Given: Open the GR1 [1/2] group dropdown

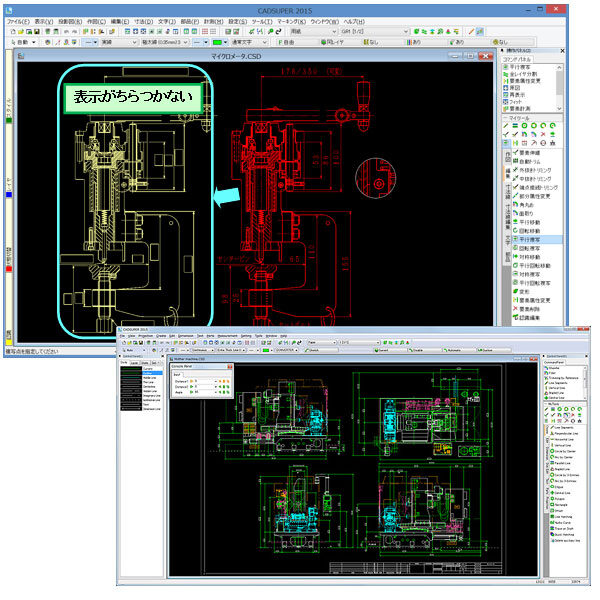Looking at the screenshot, I should click(375, 32).
